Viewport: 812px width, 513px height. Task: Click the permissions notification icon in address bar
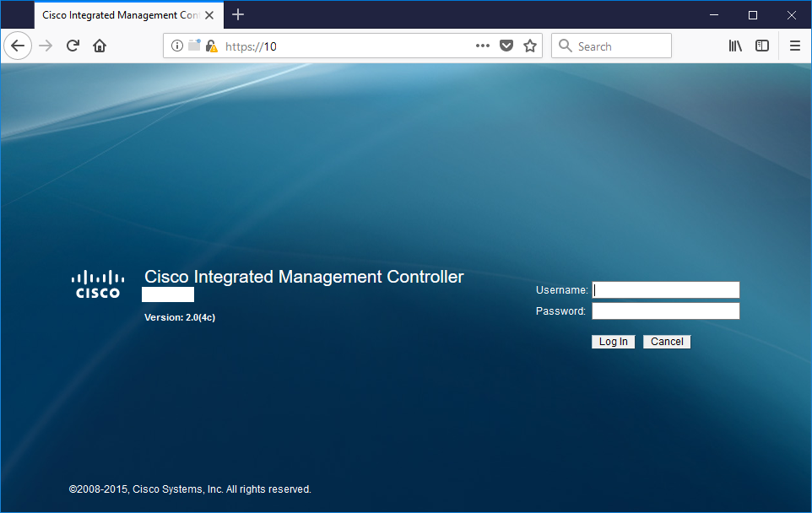point(194,46)
